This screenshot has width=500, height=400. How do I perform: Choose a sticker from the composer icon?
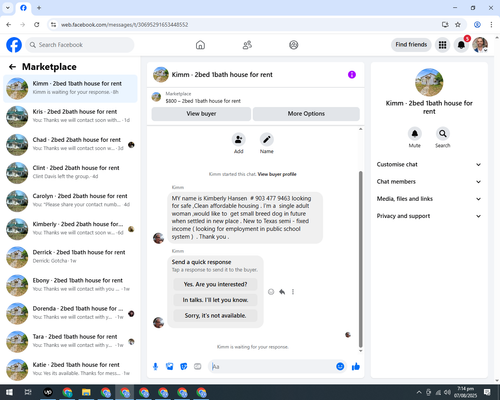pyautogui.click(x=184, y=367)
